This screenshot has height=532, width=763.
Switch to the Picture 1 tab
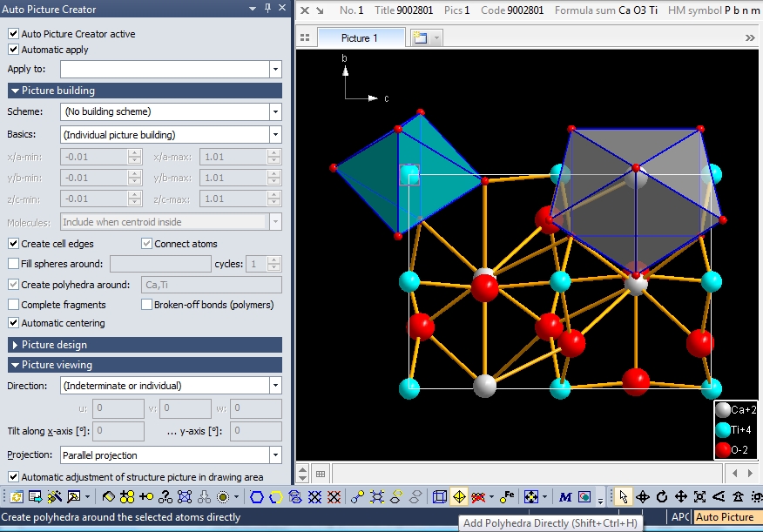pyautogui.click(x=360, y=38)
